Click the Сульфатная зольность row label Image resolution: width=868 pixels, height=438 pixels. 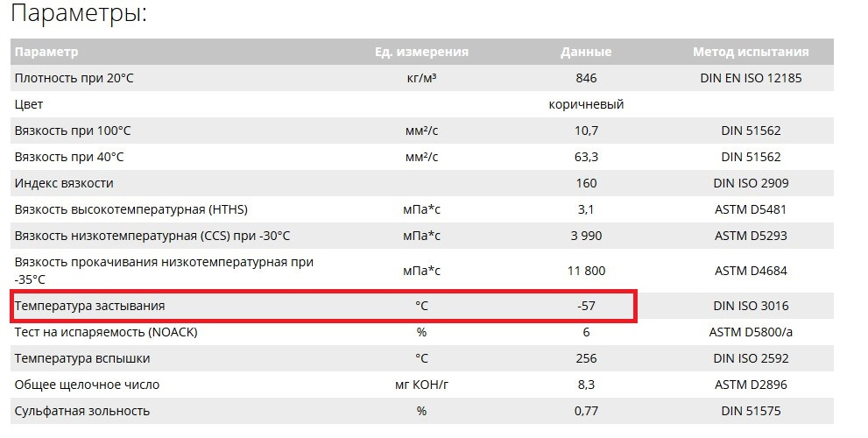(x=82, y=411)
